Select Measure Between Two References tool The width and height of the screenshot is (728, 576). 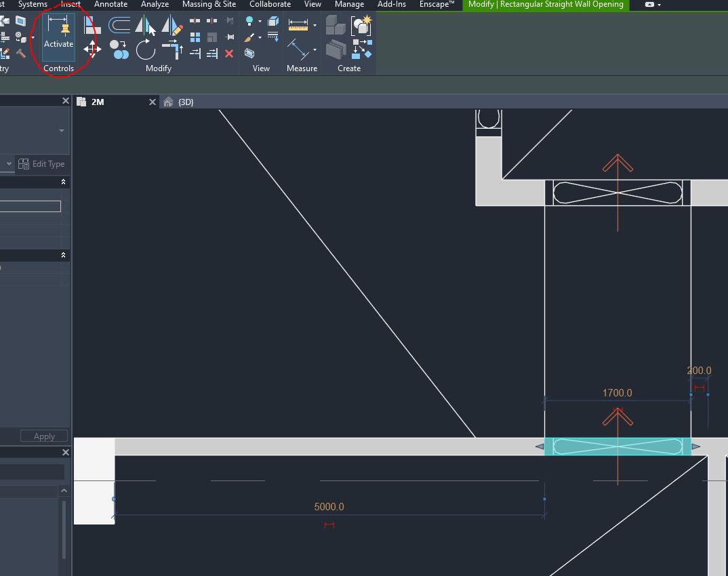[298, 49]
